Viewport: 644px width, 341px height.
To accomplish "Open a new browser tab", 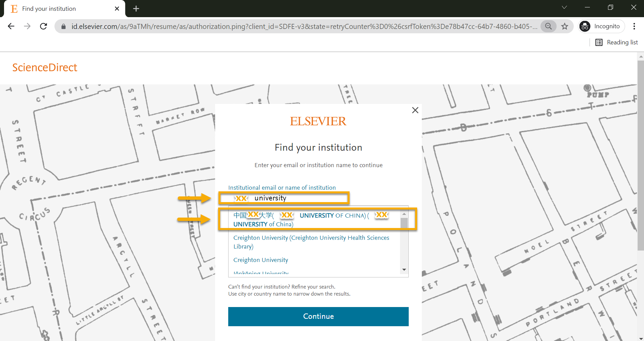I will point(136,9).
